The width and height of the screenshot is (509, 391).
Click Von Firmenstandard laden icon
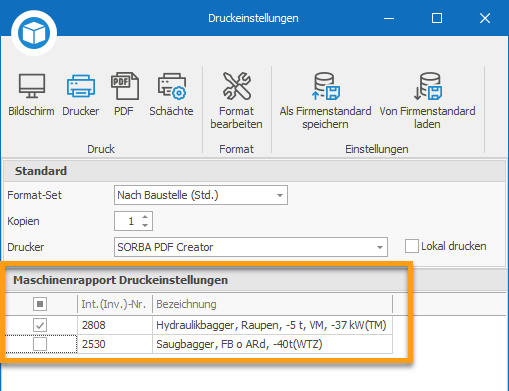tap(427, 86)
